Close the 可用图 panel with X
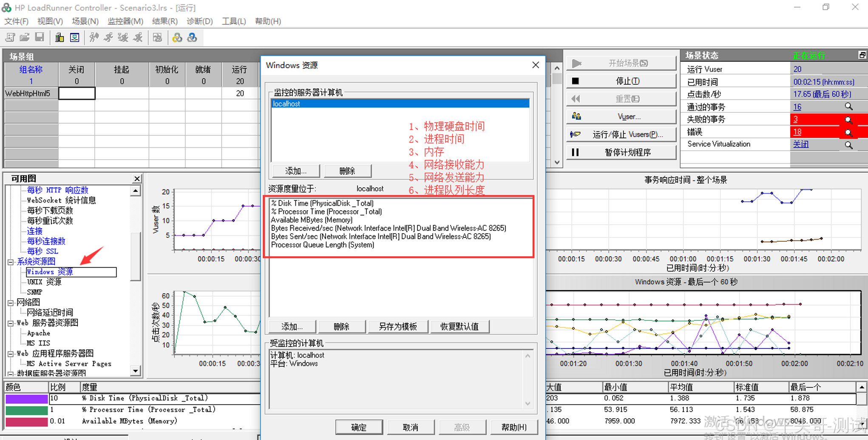Image resolution: width=868 pixels, height=440 pixels. tap(137, 179)
